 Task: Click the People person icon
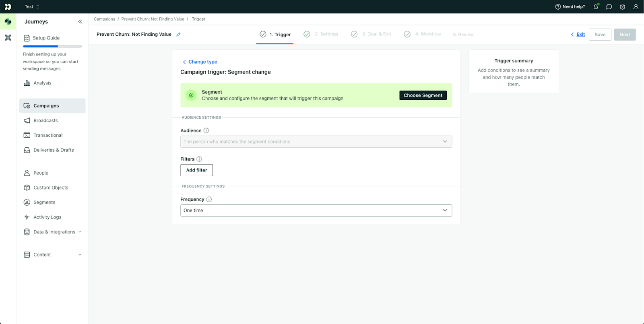tap(27, 173)
